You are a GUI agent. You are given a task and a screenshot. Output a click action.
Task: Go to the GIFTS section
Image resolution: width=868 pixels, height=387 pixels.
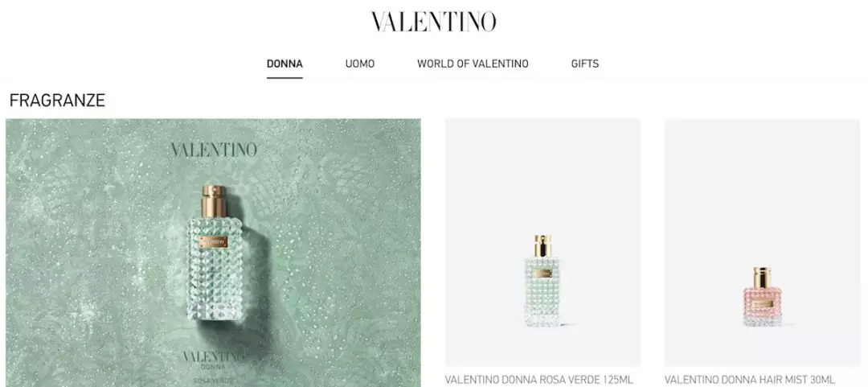pos(585,64)
